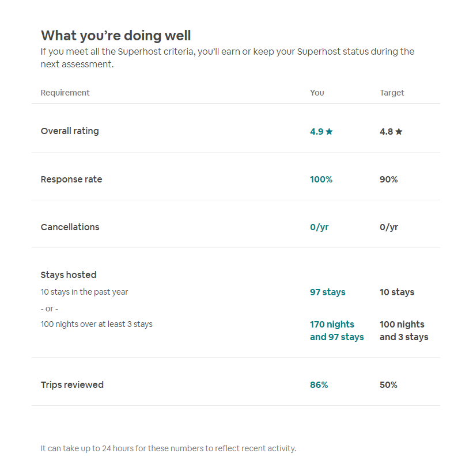
Task: Click your 97 stays value
Action: 327,292
